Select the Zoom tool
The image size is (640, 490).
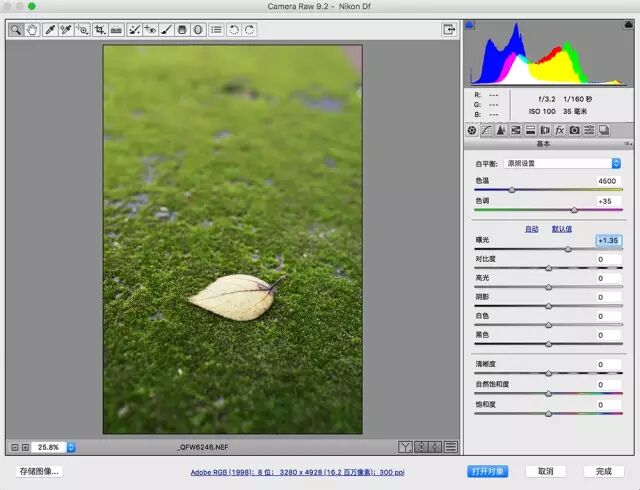[x=16, y=30]
